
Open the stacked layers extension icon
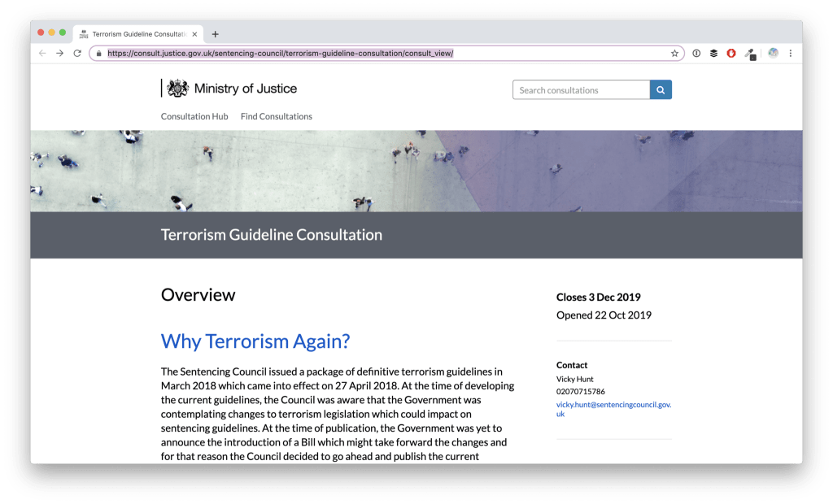[x=714, y=53]
